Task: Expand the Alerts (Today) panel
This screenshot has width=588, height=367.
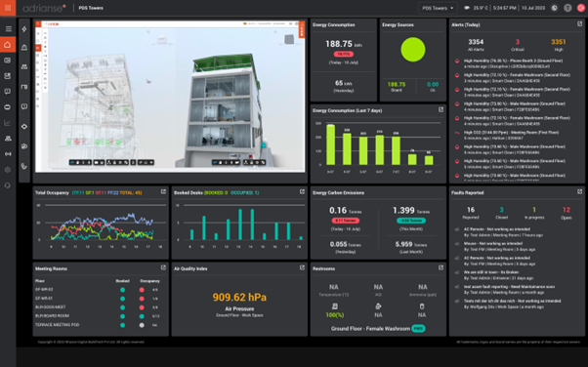Action: pos(580,24)
